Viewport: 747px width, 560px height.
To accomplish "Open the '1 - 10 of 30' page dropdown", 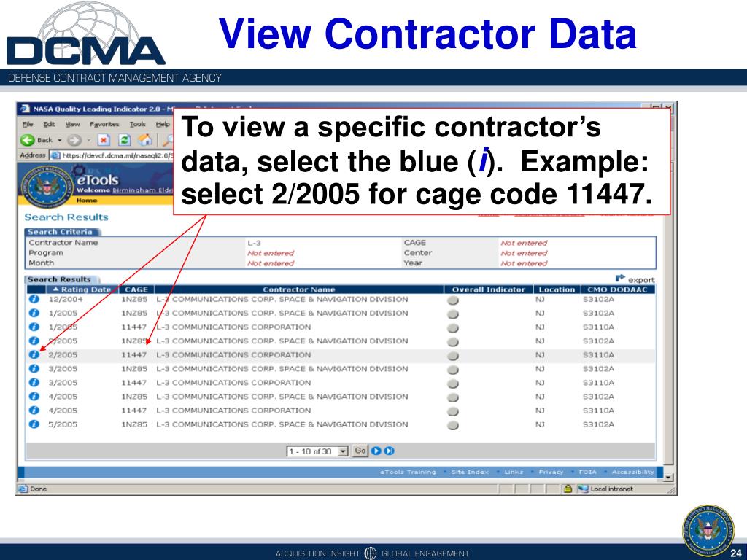I will point(318,451).
